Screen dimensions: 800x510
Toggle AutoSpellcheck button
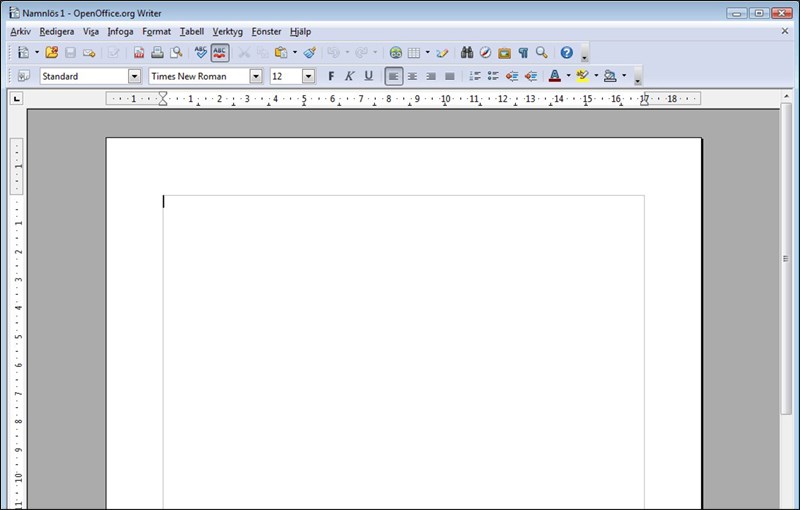pos(220,53)
